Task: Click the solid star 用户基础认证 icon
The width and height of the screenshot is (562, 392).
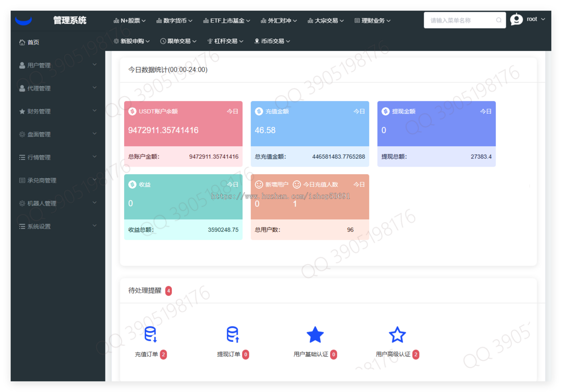Action: (x=315, y=335)
